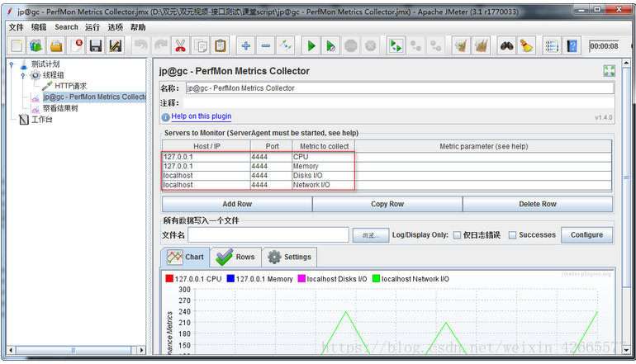Click the 文件名 filename input field
The width and height of the screenshot is (636, 364).
point(268,235)
